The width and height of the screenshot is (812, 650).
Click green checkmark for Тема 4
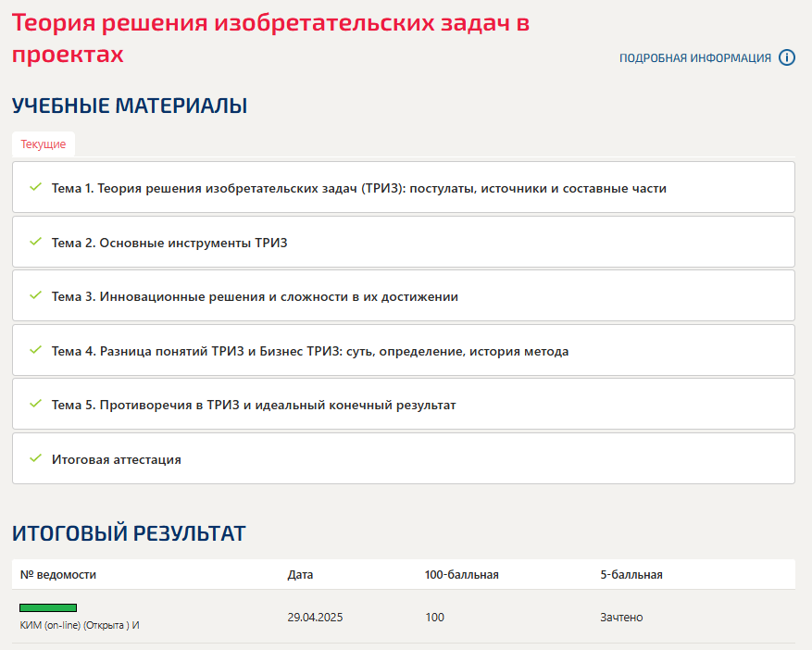(35, 350)
